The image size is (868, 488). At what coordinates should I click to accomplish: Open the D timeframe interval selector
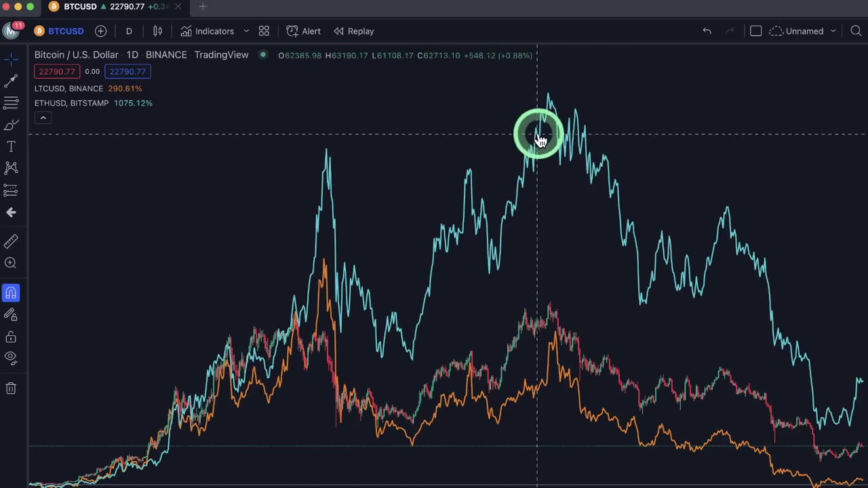tap(129, 31)
